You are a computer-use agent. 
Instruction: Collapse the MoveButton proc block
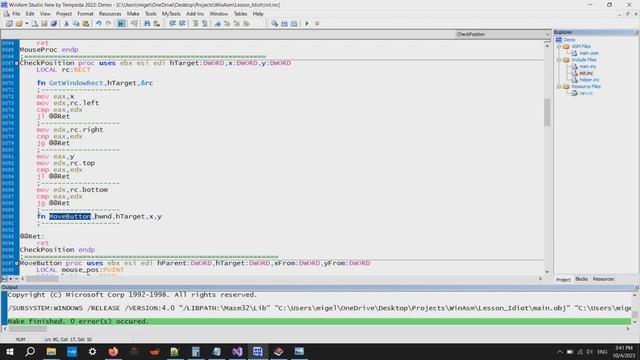point(17,263)
